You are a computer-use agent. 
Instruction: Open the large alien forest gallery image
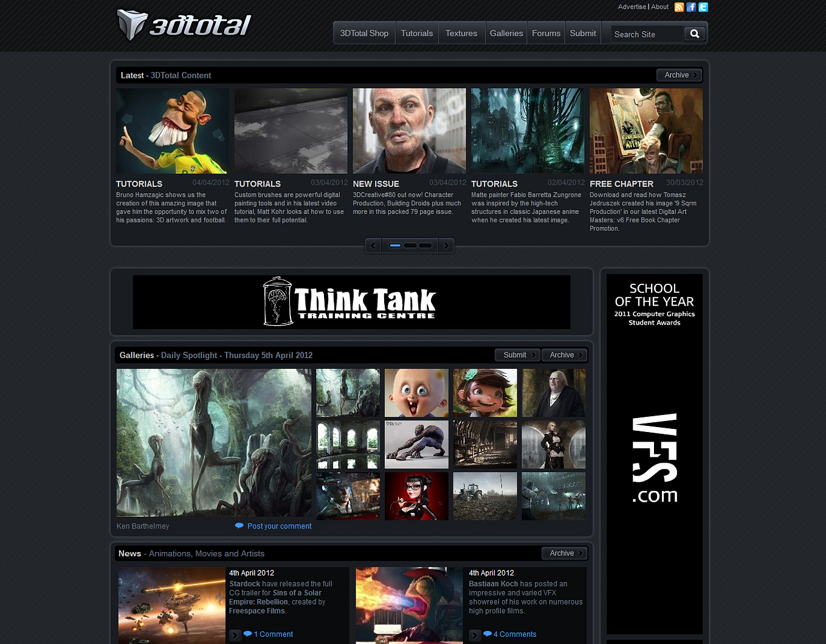coord(214,443)
